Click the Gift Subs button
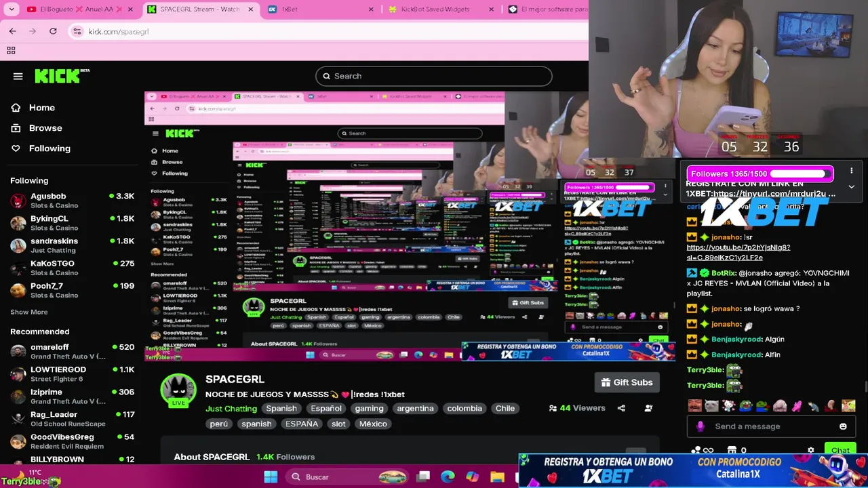 [627, 382]
